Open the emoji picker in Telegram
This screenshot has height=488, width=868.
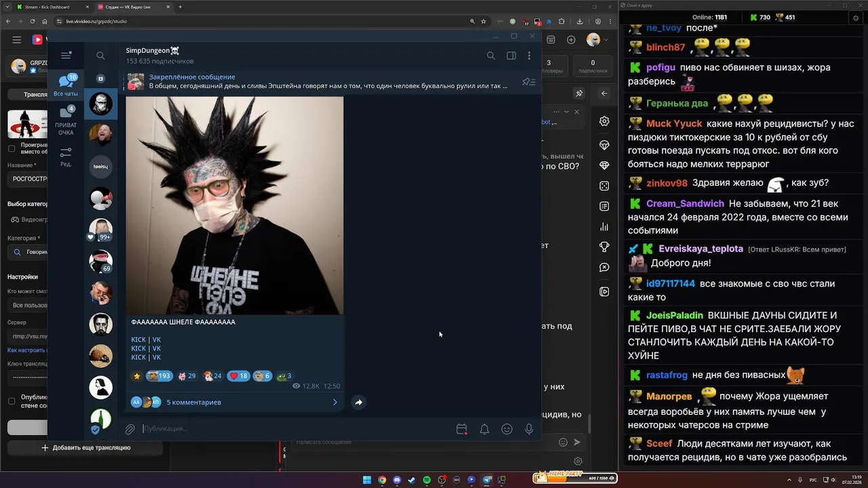pyautogui.click(x=507, y=429)
